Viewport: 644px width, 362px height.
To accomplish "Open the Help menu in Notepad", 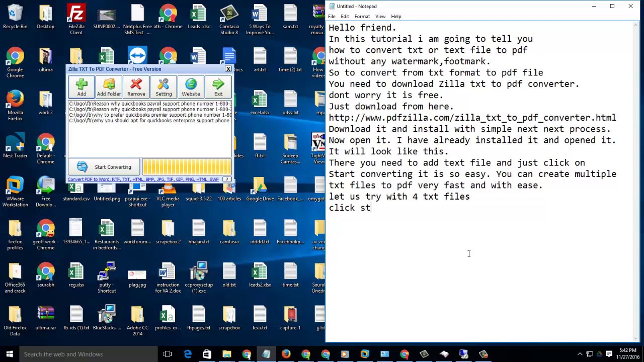I will click(396, 17).
